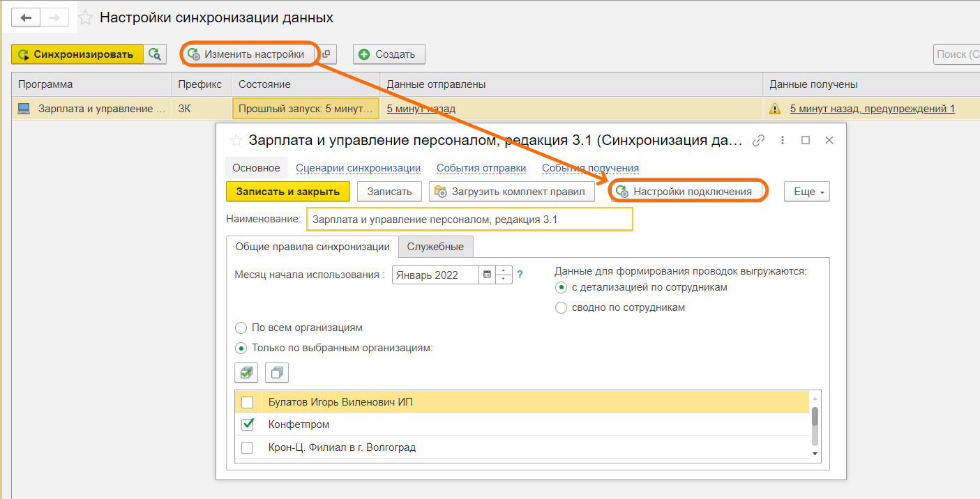Click the computer icon in Программа row

pos(24,109)
